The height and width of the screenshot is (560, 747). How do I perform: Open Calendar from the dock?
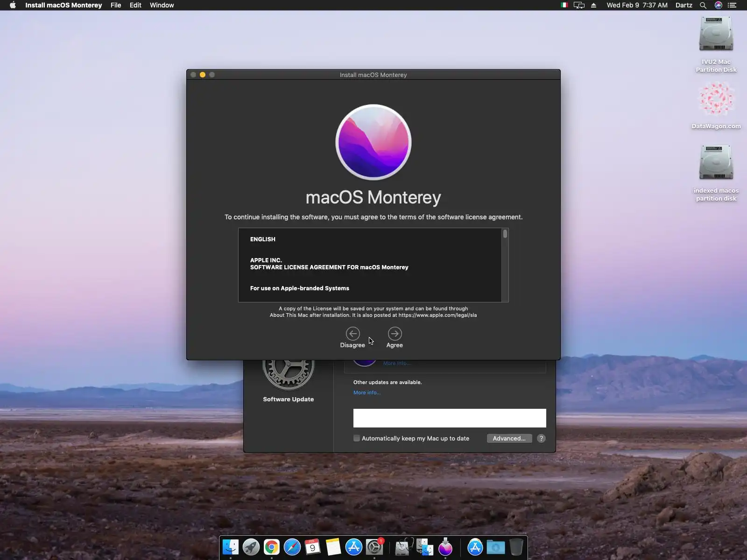click(x=313, y=547)
